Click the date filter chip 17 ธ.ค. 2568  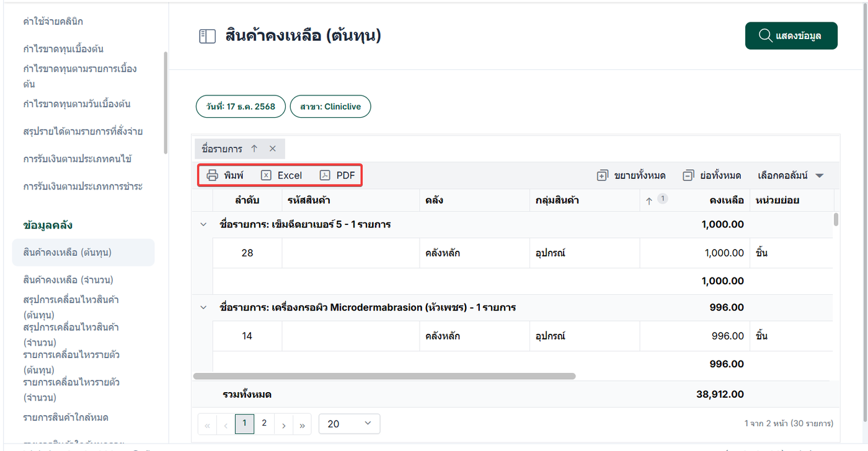click(x=240, y=106)
